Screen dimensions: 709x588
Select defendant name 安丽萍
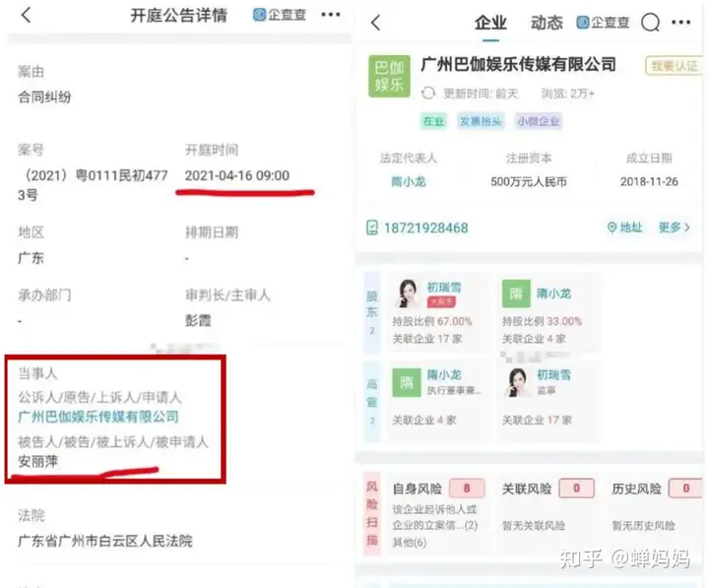click(x=38, y=461)
